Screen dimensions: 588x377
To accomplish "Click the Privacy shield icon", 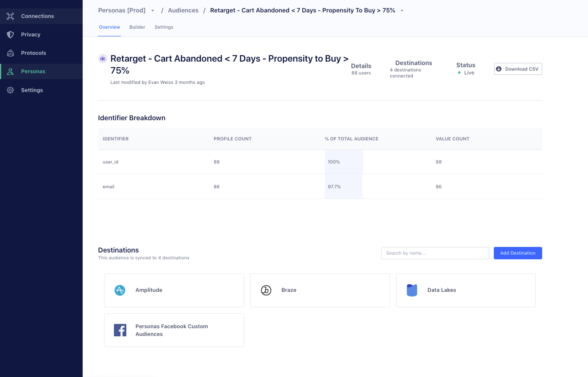I will pos(11,35).
